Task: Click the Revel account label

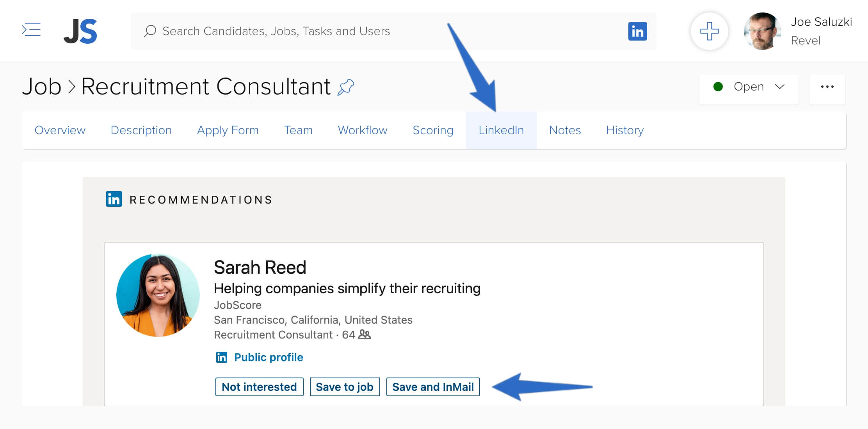Action: [806, 41]
